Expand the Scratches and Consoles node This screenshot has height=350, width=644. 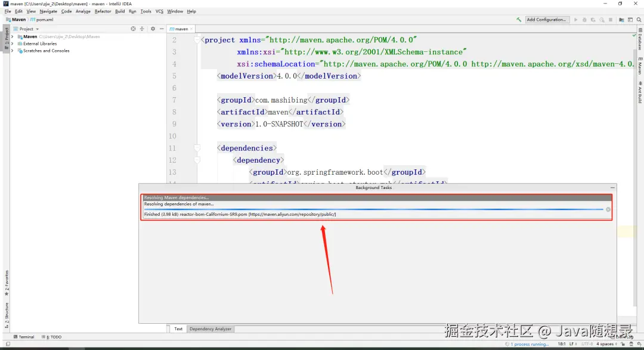coord(13,51)
